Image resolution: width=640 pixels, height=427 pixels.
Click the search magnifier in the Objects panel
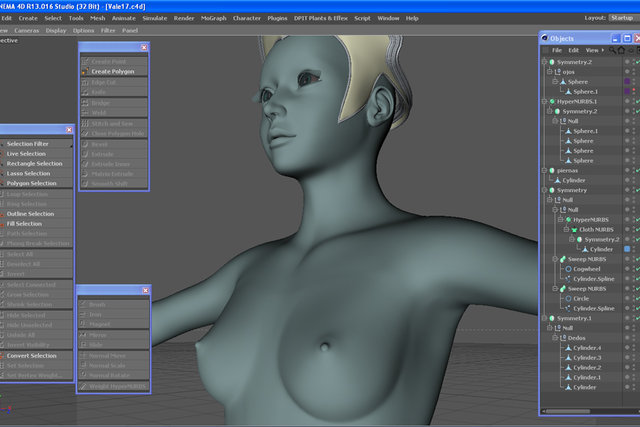point(612,50)
